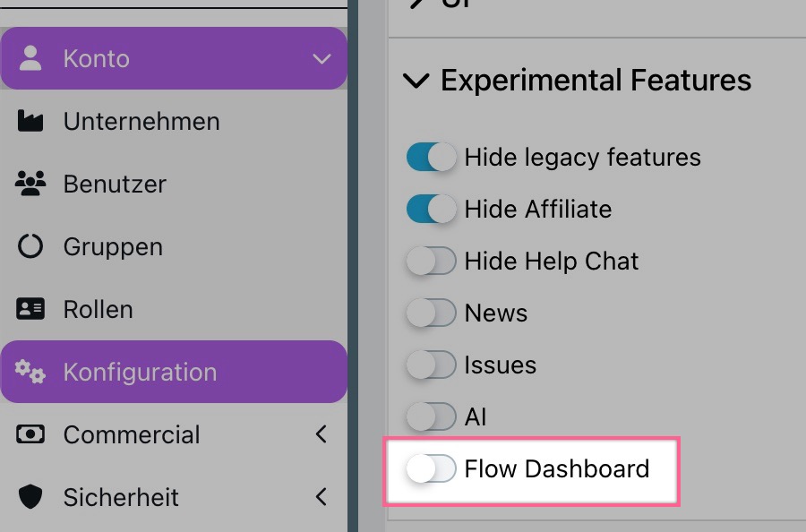This screenshot has height=532, width=806.
Task: Switch on the Flow Dashboard feature
Action: tap(431, 468)
